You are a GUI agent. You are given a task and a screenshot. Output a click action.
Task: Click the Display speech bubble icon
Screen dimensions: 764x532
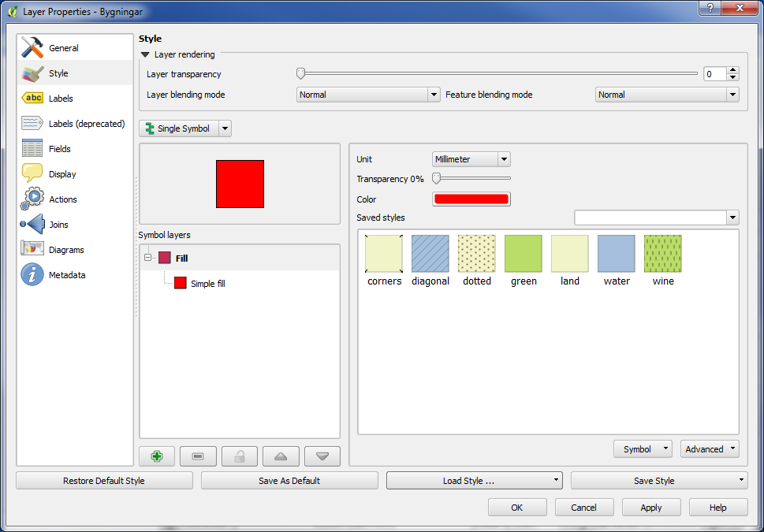(x=32, y=173)
